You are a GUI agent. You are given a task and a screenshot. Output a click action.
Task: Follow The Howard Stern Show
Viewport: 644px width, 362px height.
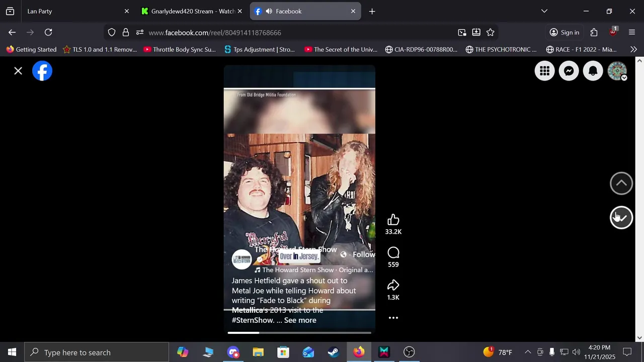coord(363,254)
